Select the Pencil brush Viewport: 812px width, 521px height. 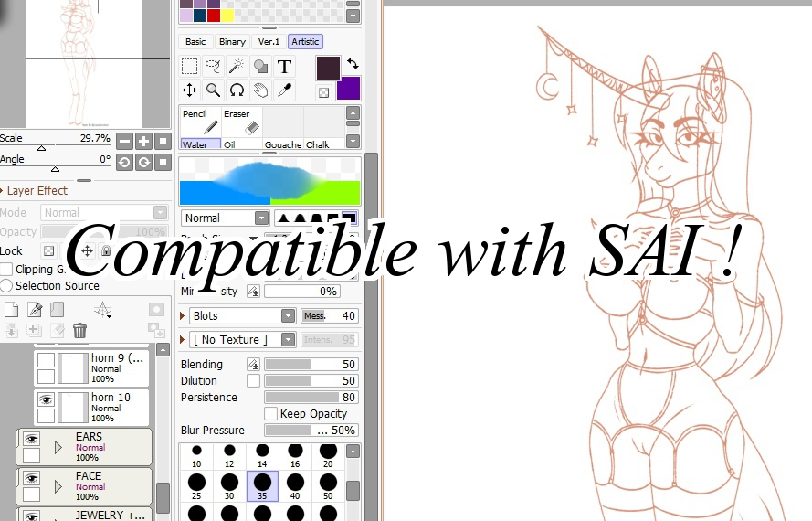pos(200,122)
